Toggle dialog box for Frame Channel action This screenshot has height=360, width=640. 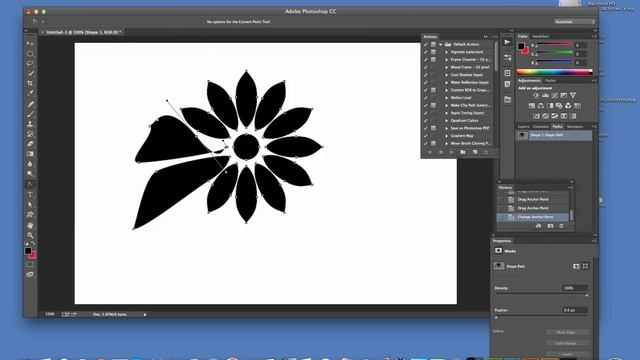click(433, 60)
